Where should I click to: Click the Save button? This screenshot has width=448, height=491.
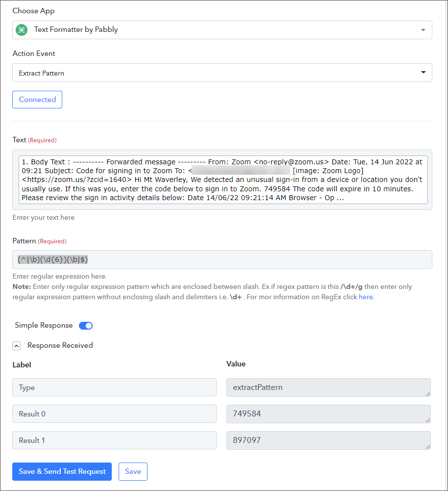click(x=133, y=471)
